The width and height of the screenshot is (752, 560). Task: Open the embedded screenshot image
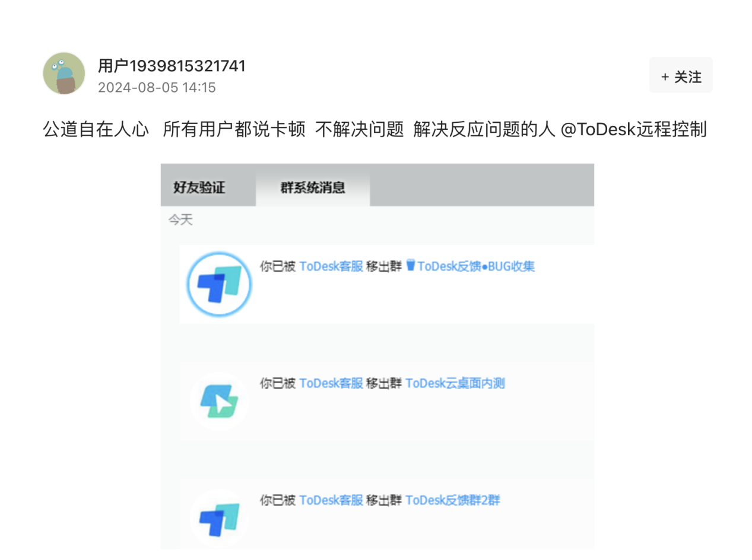377,356
